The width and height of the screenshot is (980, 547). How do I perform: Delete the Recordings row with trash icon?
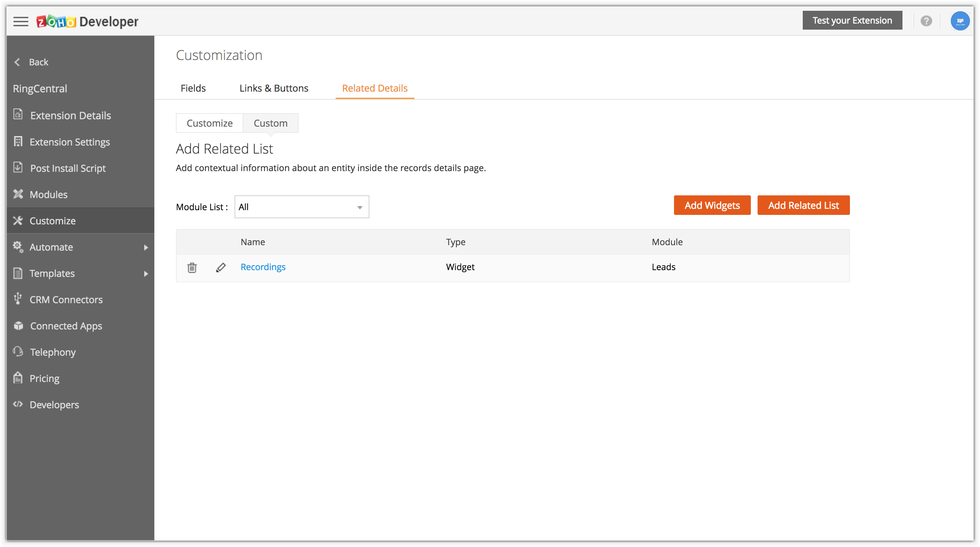coord(192,268)
